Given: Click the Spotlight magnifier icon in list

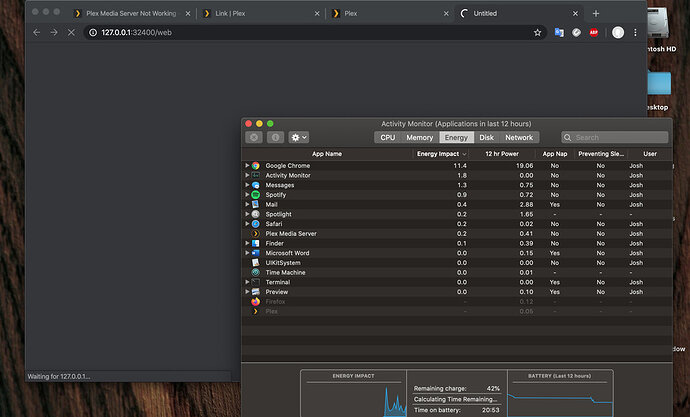Looking at the screenshot, I should pos(256,214).
